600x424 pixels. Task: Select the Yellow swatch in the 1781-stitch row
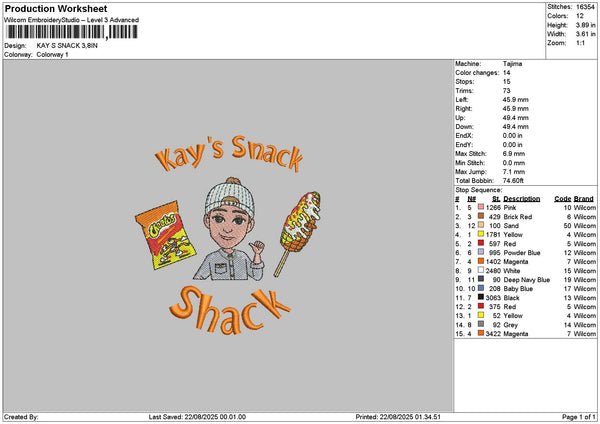point(481,234)
